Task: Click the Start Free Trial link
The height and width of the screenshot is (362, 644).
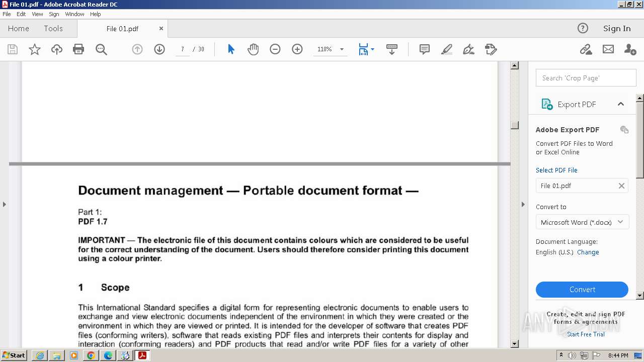Action: click(586, 334)
